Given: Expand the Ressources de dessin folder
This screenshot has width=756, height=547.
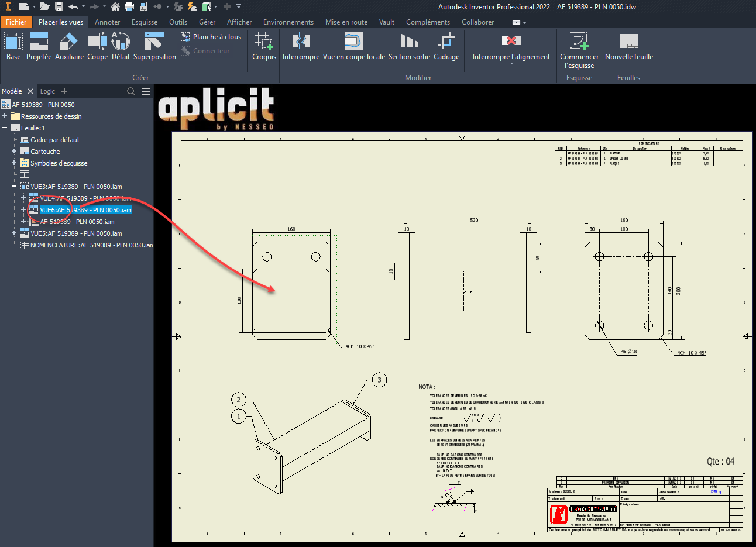Looking at the screenshot, I should (x=5, y=116).
